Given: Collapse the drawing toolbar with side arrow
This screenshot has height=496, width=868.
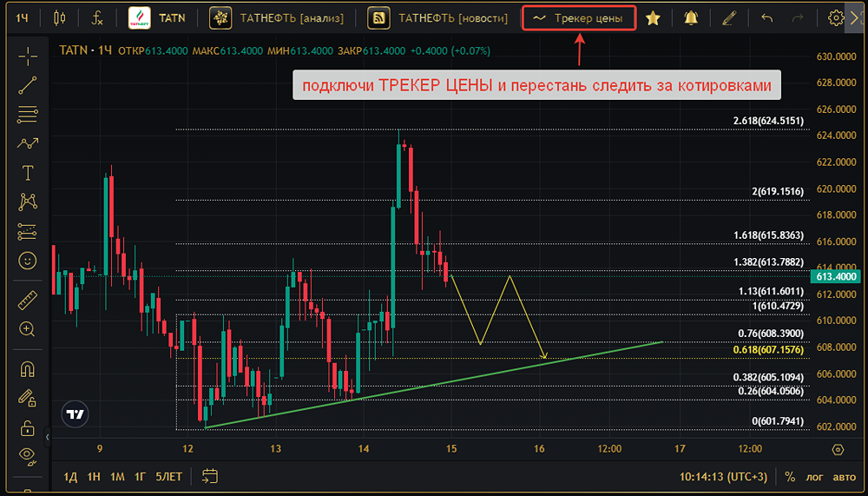Looking at the screenshot, I should (x=47, y=437).
